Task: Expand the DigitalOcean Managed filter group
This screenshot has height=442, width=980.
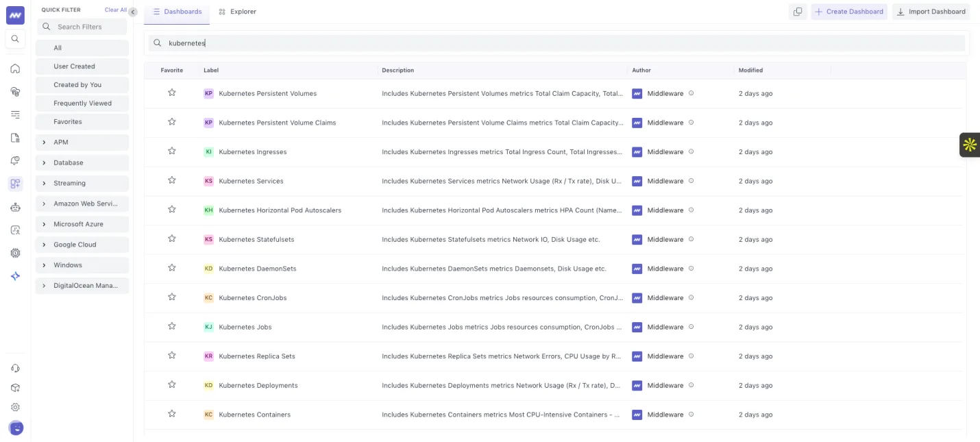Action: click(82, 286)
